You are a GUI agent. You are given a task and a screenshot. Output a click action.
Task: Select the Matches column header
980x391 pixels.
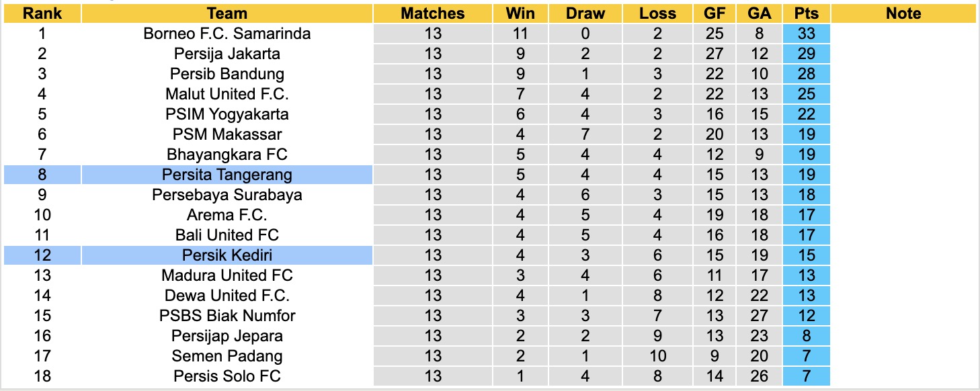(433, 13)
